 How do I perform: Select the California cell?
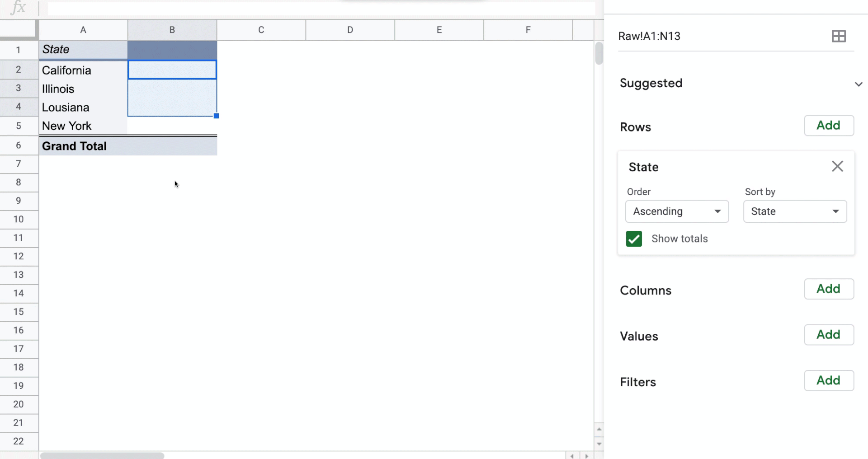click(x=83, y=70)
